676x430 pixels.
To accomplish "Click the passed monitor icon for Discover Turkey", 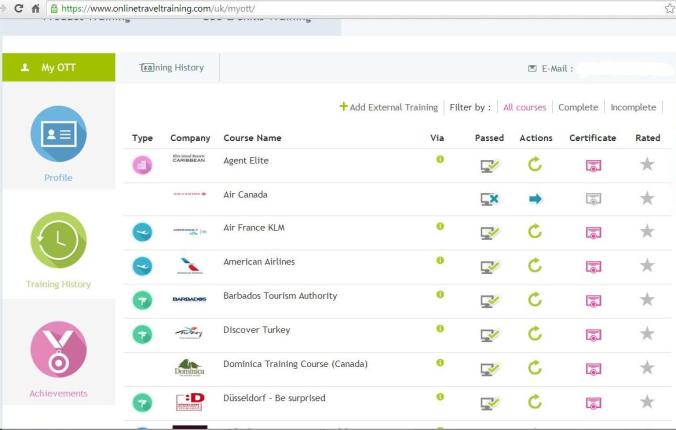I will tap(489, 334).
